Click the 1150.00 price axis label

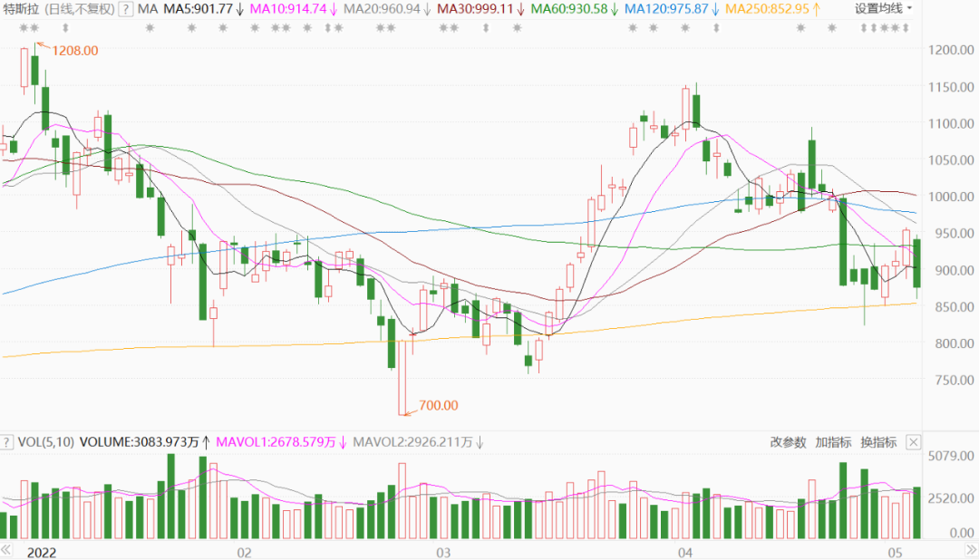[951, 87]
